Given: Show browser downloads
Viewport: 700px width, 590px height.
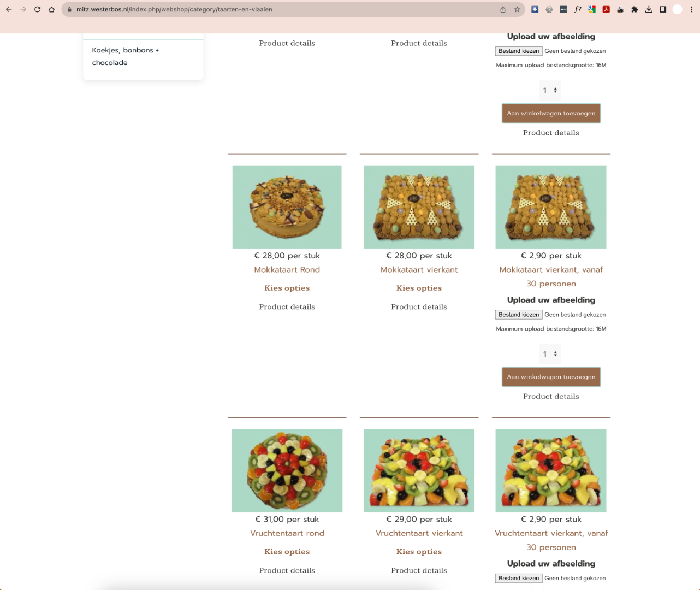Looking at the screenshot, I should click(649, 9).
